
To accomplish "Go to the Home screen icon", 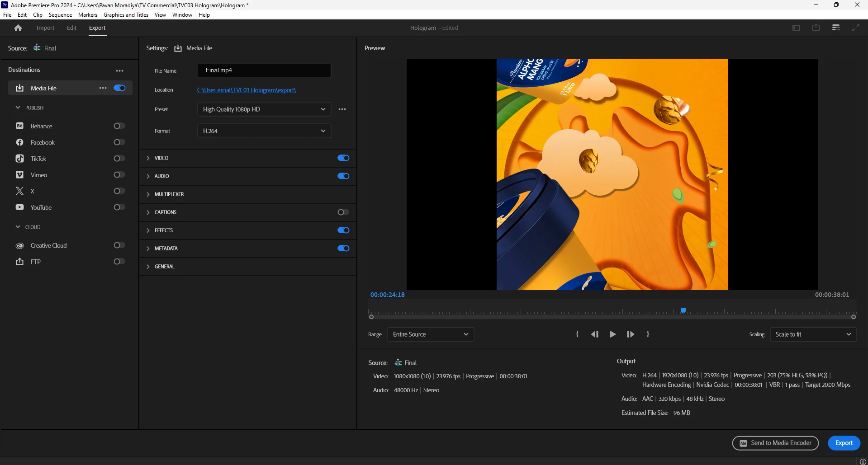I will pos(18,28).
